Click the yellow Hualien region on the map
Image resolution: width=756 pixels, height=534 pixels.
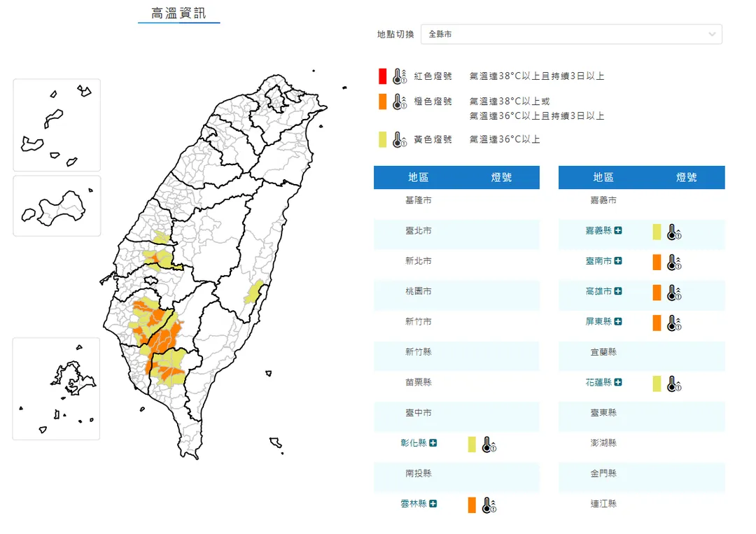tap(253, 292)
